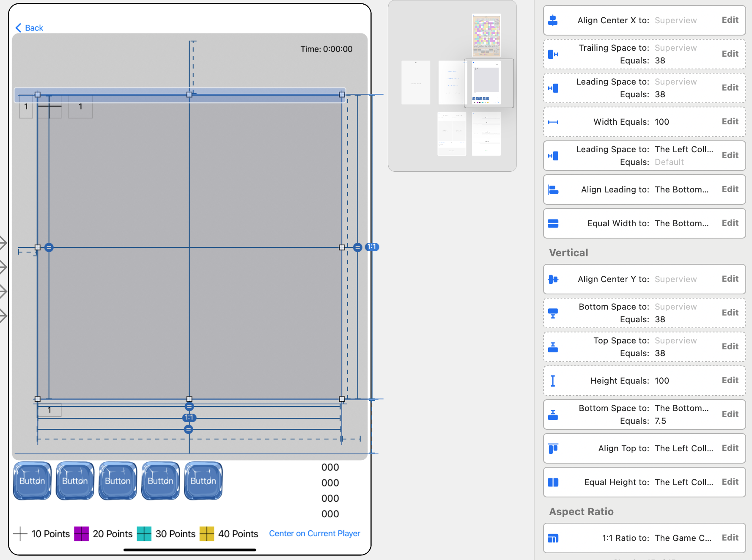Click the Align Top constraint icon
Image resolution: width=752 pixels, height=560 pixels.
[553, 448]
